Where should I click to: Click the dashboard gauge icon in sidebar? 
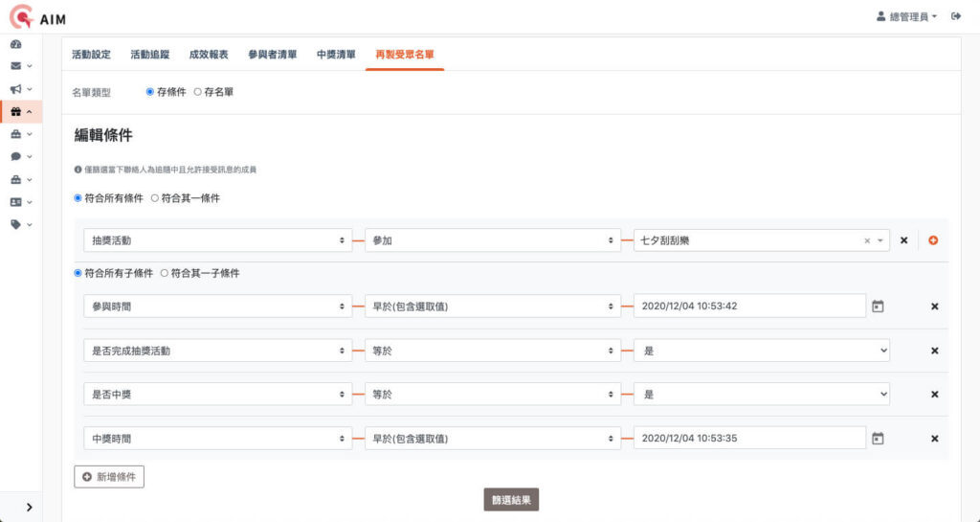click(x=15, y=44)
